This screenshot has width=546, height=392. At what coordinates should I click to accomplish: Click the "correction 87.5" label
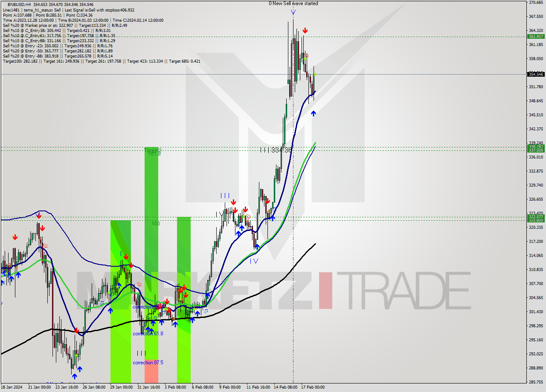(148, 363)
